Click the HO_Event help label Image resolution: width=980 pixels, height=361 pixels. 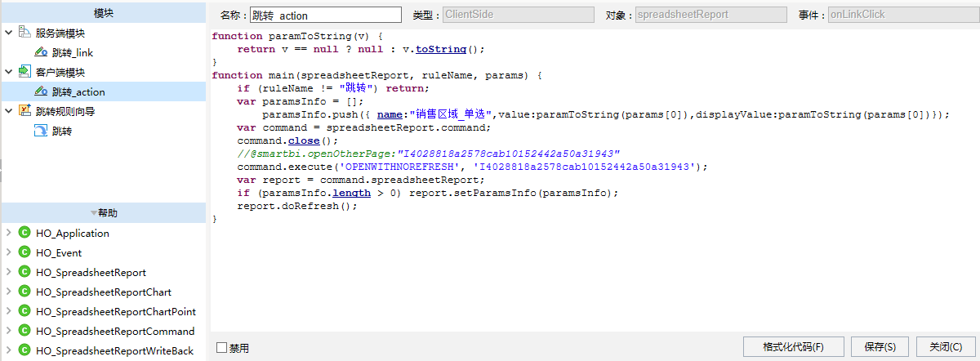[59, 252]
